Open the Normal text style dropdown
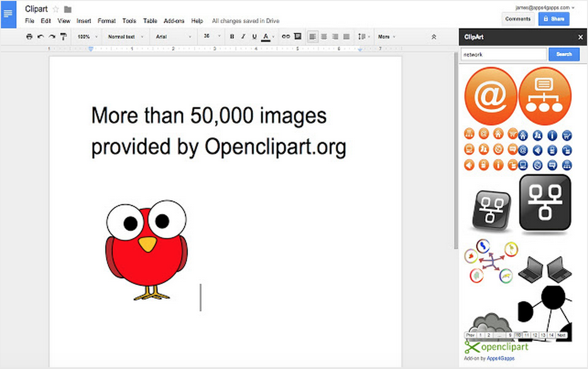The height and width of the screenshot is (369, 588). [126, 37]
